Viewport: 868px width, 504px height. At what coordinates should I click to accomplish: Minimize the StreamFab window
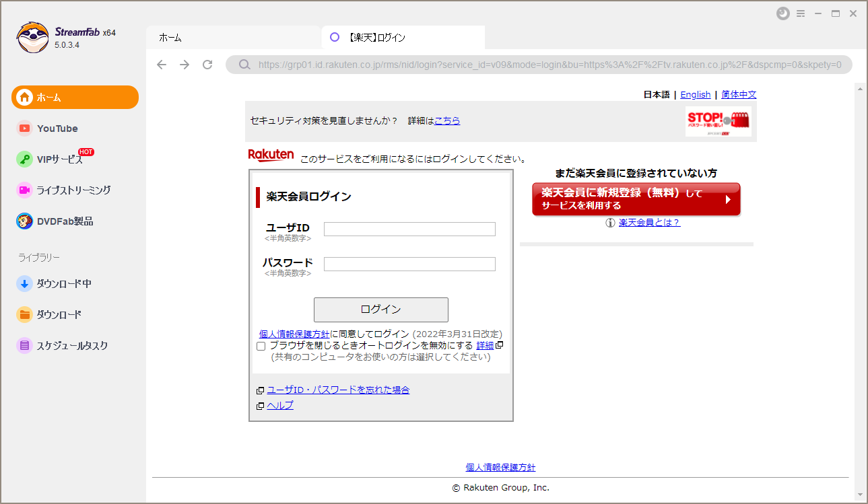tap(818, 13)
